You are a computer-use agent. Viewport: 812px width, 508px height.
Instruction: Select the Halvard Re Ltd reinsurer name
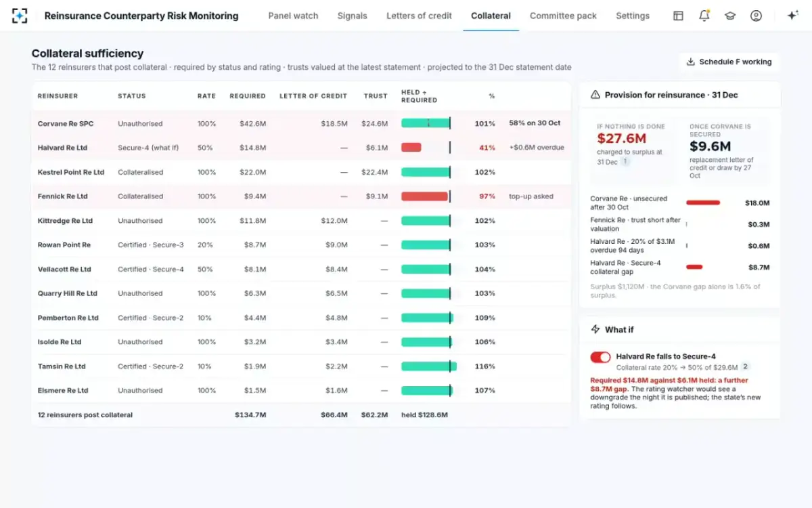(x=62, y=148)
